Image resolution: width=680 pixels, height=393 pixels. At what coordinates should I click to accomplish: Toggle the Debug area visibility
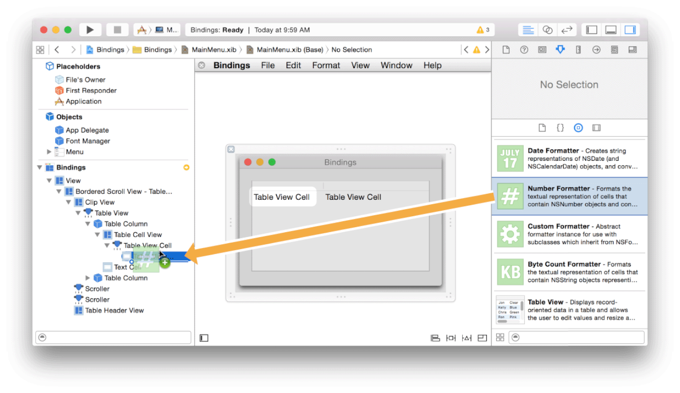pyautogui.click(x=611, y=29)
